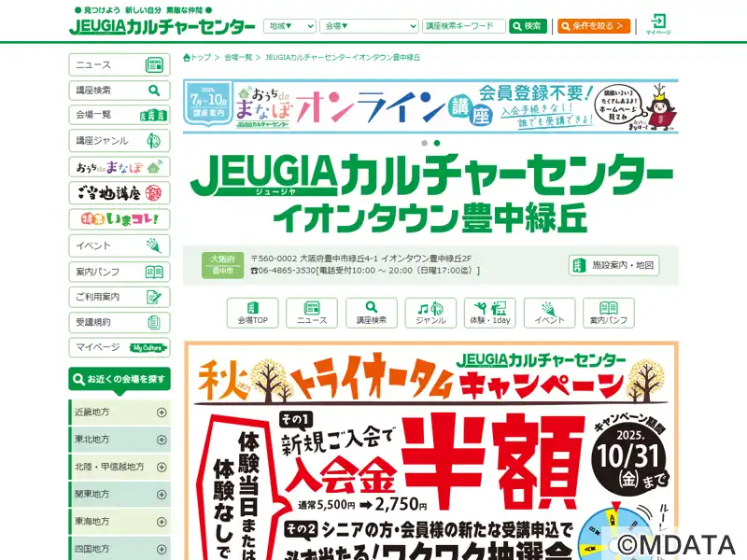Click the 施設案内・地図 button
Screen dimensions: 747x560
click(613, 265)
